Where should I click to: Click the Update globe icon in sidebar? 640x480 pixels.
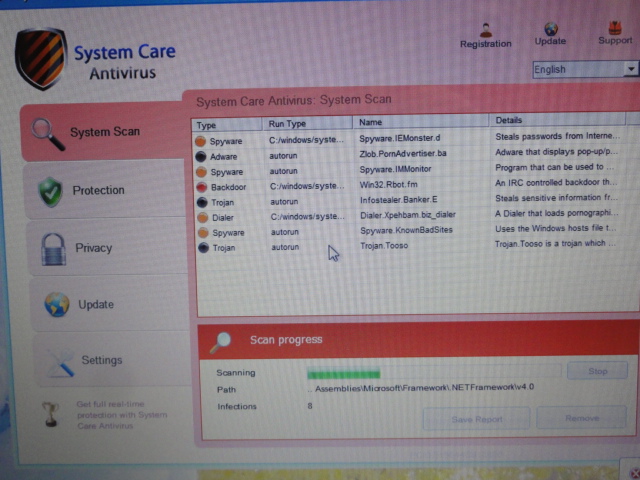coord(57,304)
